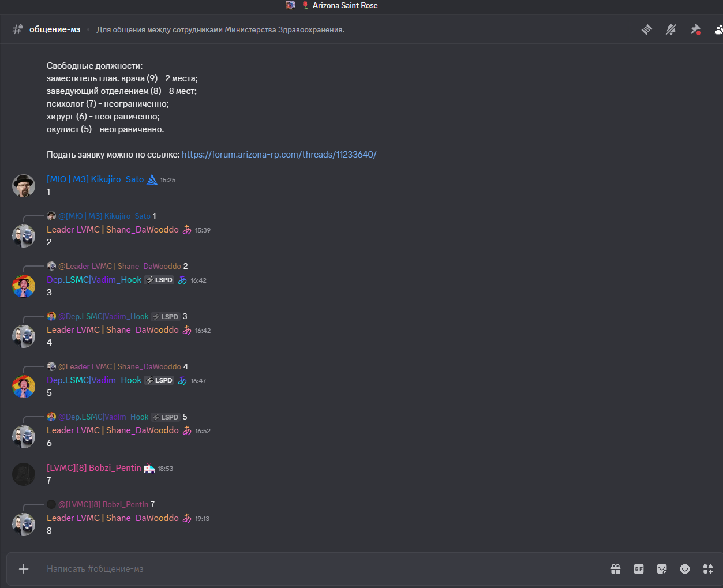Click inside the Написать #общение-мз message field

pos(323,569)
